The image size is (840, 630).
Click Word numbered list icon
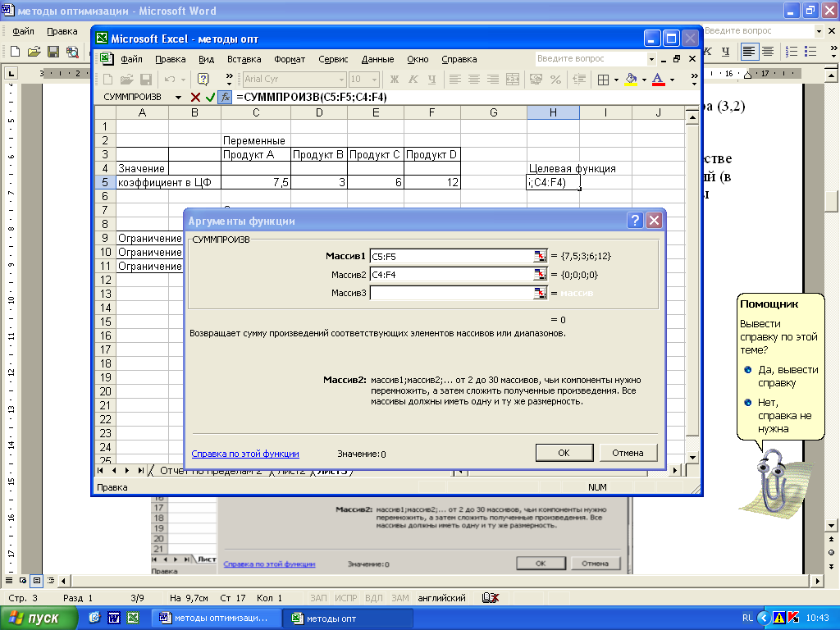tap(792, 52)
